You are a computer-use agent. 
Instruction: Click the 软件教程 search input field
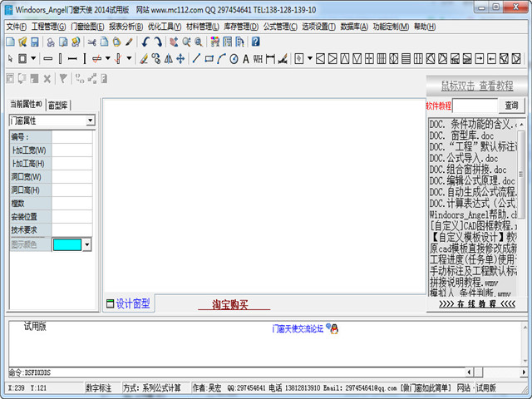(x=475, y=106)
